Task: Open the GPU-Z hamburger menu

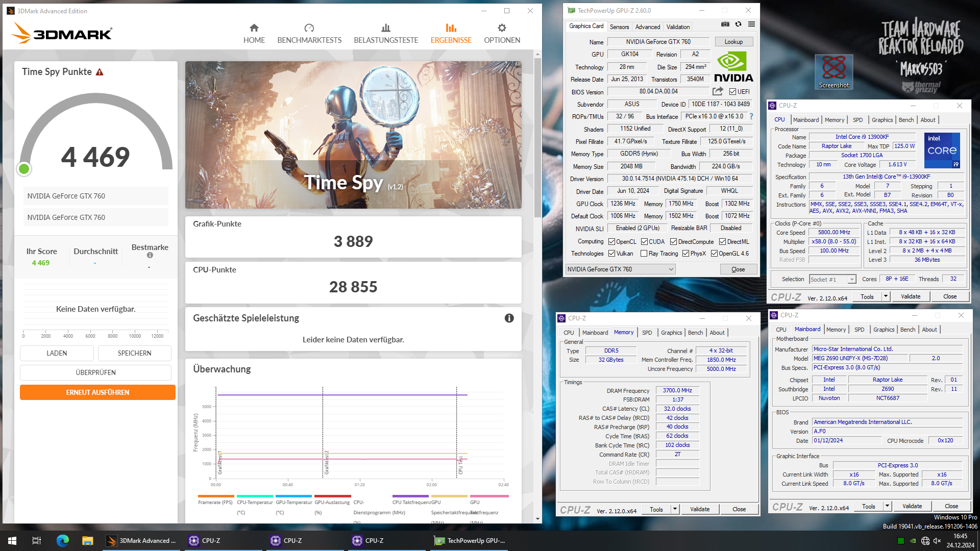Action: 751,24
